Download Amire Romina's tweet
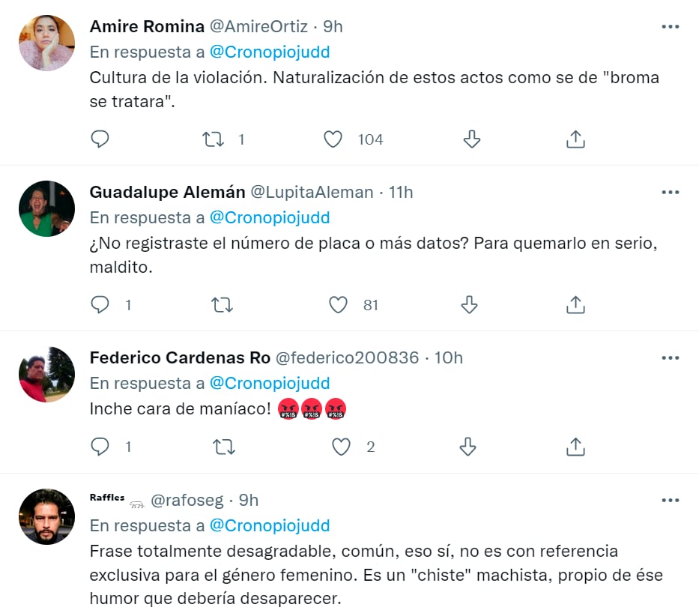 click(x=470, y=139)
